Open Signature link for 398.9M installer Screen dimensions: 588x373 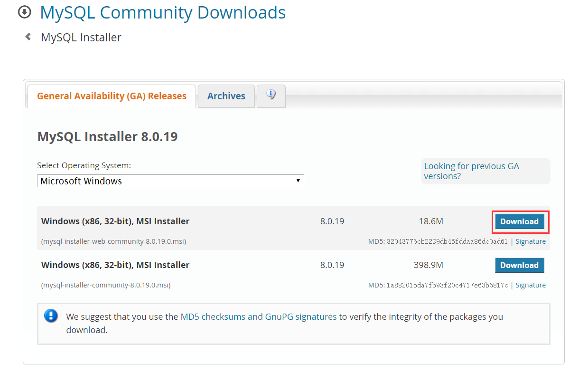tap(531, 285)
